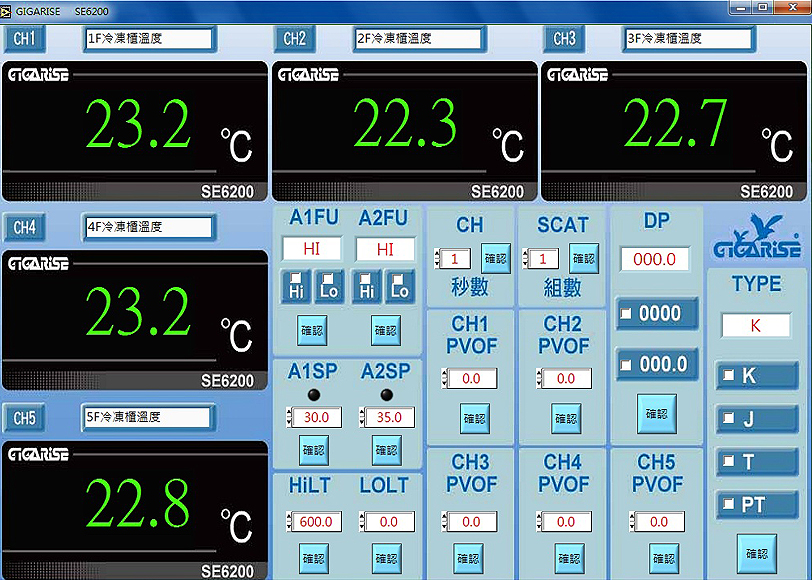Viewport: 812px width, 580px height.
Task: Click the A1SP indicator light
Action: 314,395
